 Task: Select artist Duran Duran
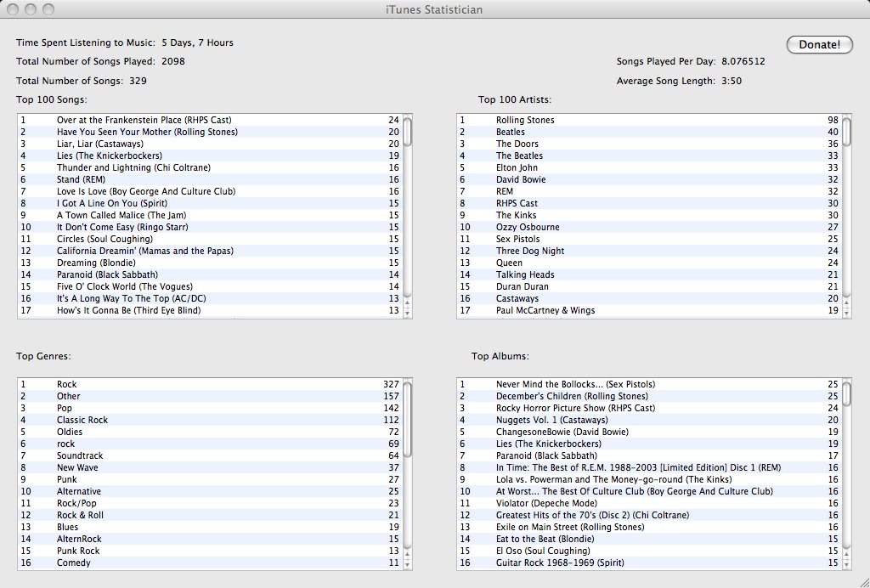click(650, 287)
